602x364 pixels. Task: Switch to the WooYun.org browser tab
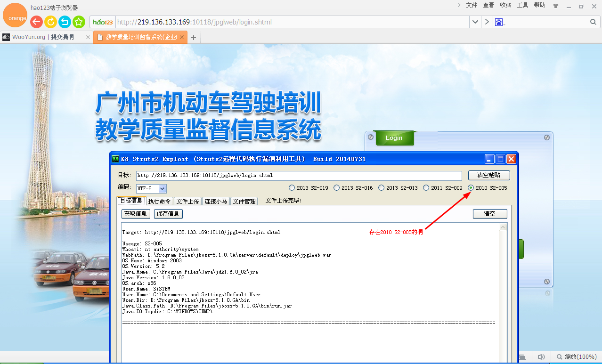[46, 37]
